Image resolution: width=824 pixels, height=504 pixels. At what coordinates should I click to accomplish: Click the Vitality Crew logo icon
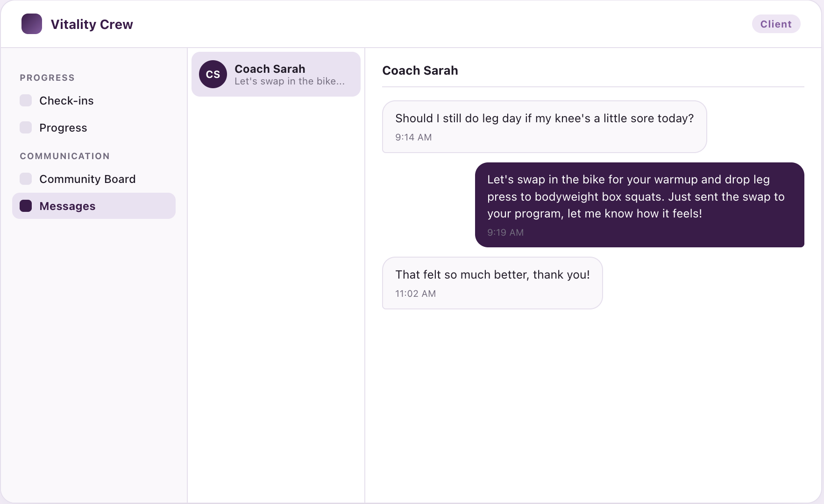[x=32, y=24]
